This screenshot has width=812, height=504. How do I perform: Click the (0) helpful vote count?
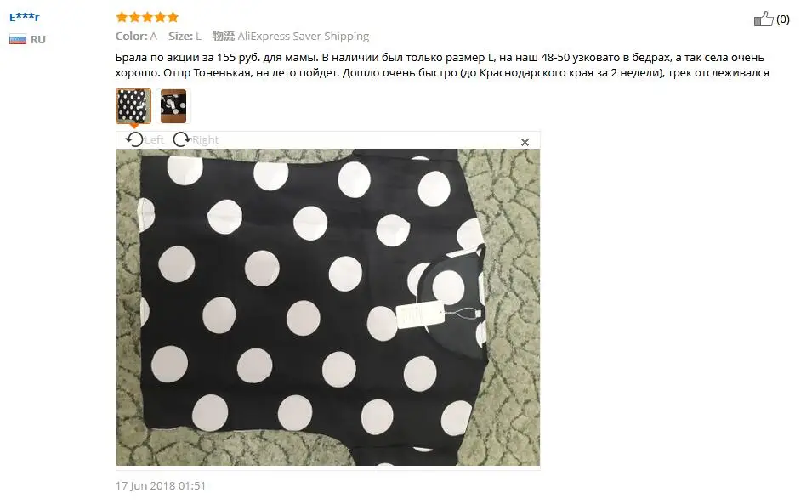coord(783,20)
